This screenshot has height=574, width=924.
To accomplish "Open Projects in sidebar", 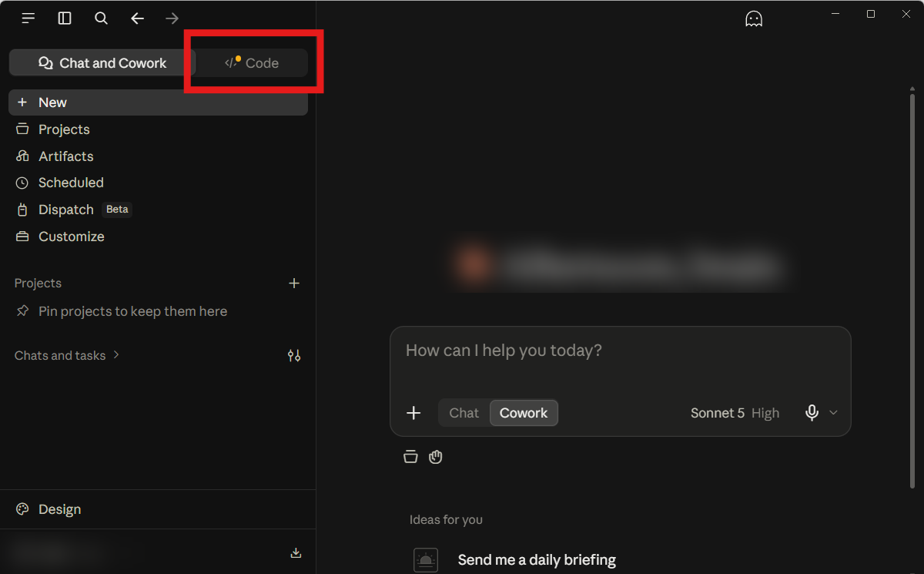I will 158,129.
